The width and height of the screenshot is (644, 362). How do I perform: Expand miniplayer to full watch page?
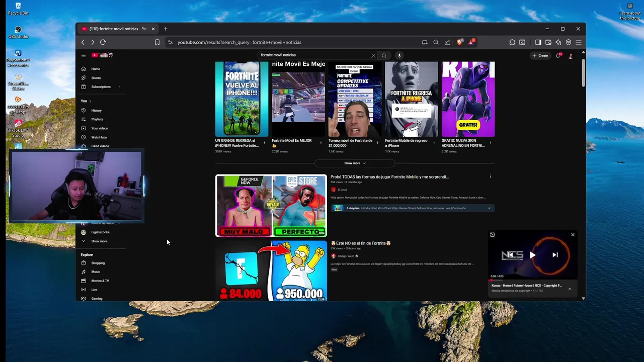(x=493, y=235)
